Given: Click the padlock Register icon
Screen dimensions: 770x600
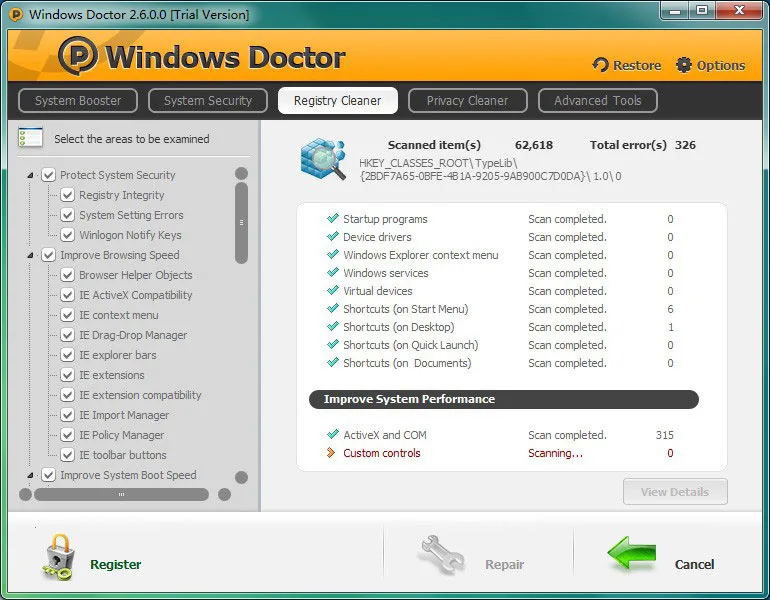Looking at the screenshot, I should pyautogui.click(x=58, y=557).
